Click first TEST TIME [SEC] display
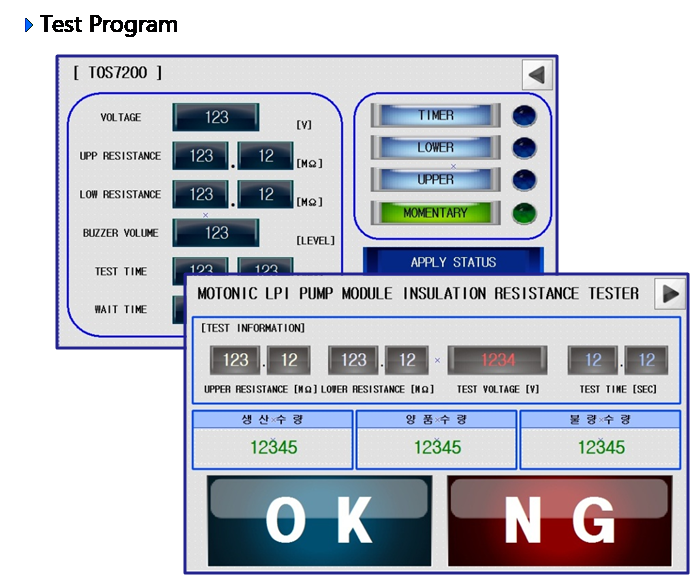Image resolution: width=690 pixels, height=575 pixels. tap(593, 360)
